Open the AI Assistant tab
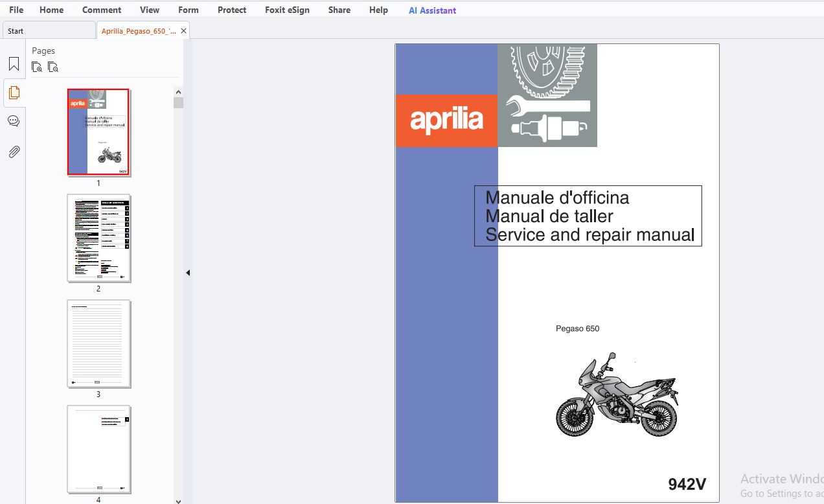Image resolution: width=824 pixels, height=504 pixels. pos(432,10)
